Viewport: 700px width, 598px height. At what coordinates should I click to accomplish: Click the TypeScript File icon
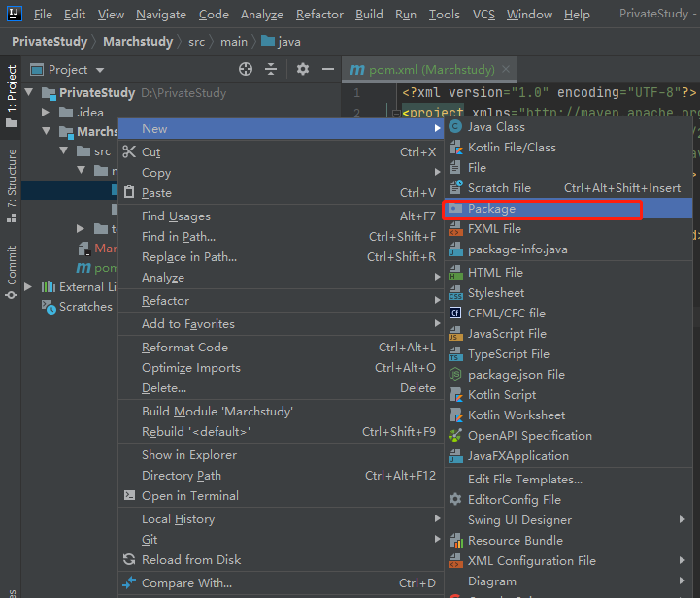pyautogui.click(x=455, y=354)
